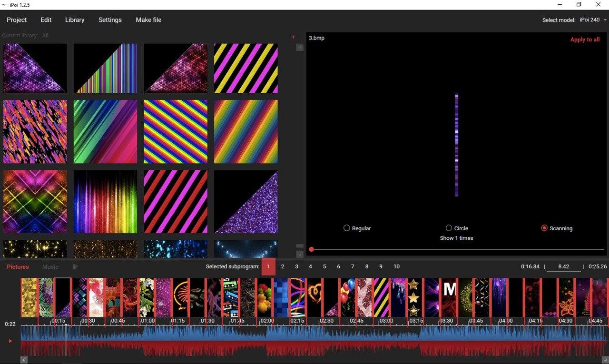The width and height of the screenshot is (609, 364).
Task: Click the 'Current library: All' label
Action: [25, 36]
